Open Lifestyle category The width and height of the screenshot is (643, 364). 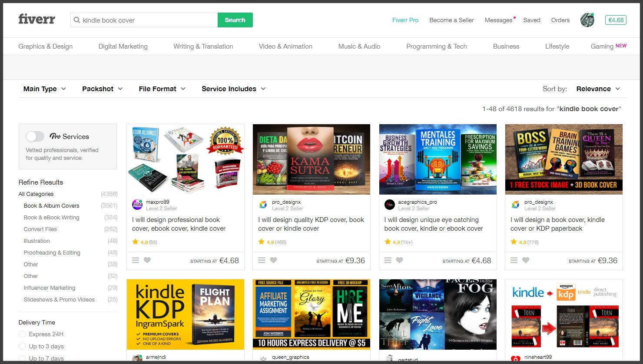click(557, 46)
